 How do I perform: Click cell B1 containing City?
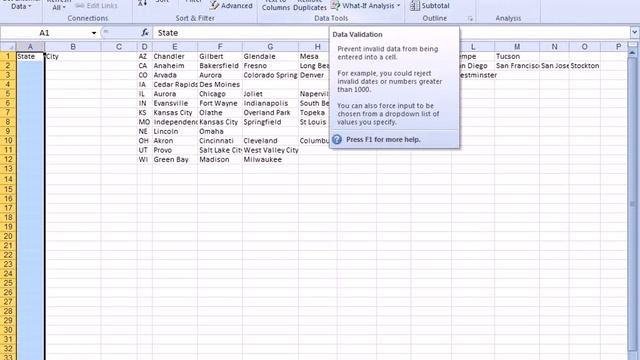pyautogui.click(x=73, y=56)
